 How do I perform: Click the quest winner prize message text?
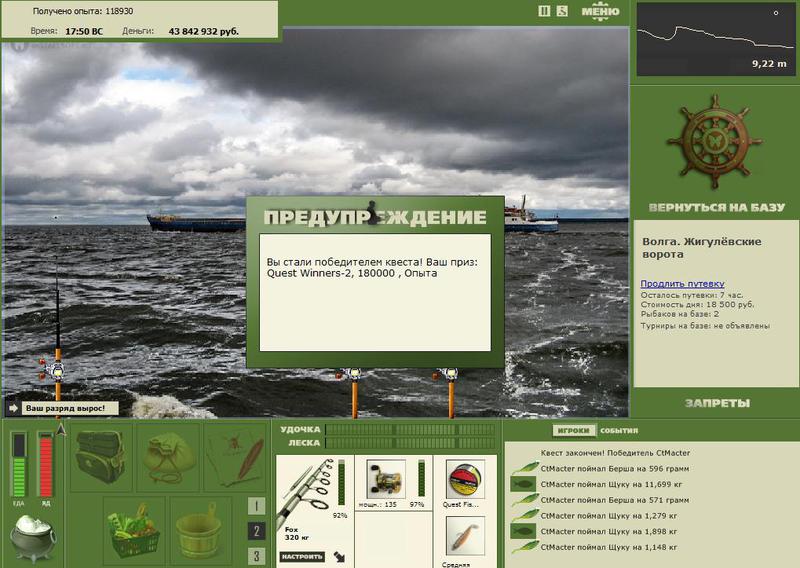(x=372, y=267)
